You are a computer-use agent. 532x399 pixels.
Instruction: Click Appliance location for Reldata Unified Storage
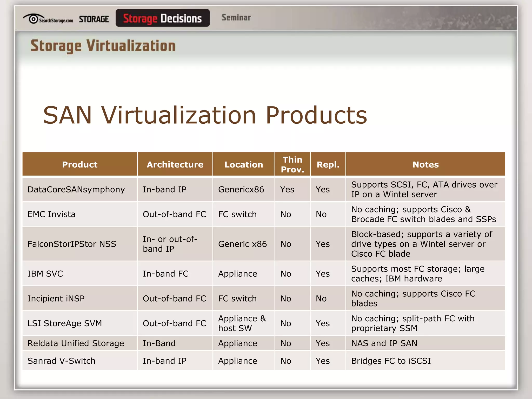pyautogui.click(x=244, y=343)
